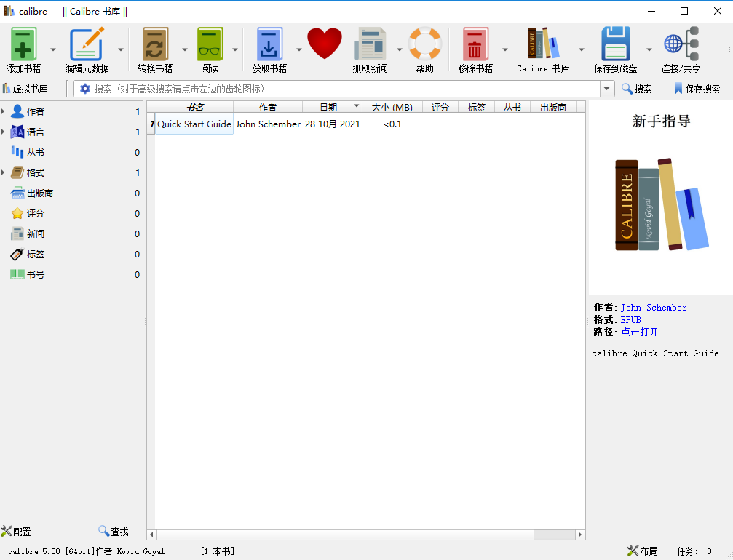Sort by 标签 (Tags) column header
Screen dimensions: 733x560
(476, 107)
